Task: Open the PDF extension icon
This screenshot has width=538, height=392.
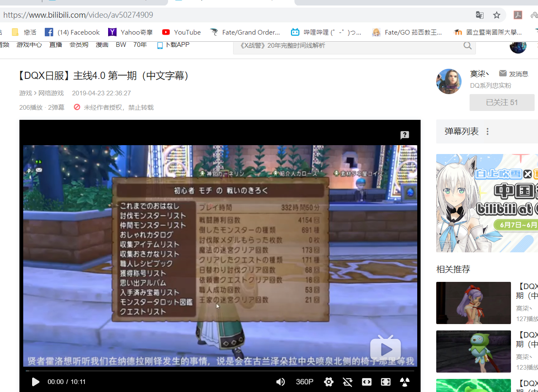Action: [518, 15]
